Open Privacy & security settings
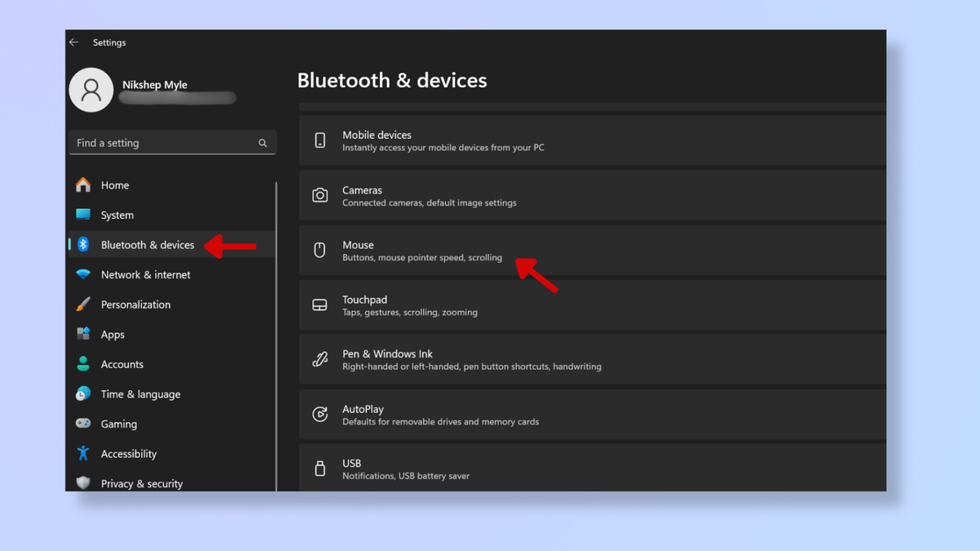 [144, 483]
